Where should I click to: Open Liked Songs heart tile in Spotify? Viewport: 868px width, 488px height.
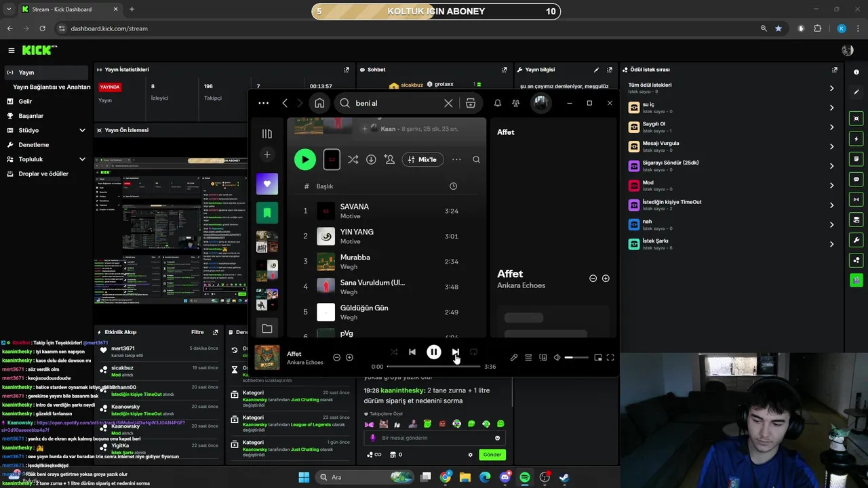267,184
